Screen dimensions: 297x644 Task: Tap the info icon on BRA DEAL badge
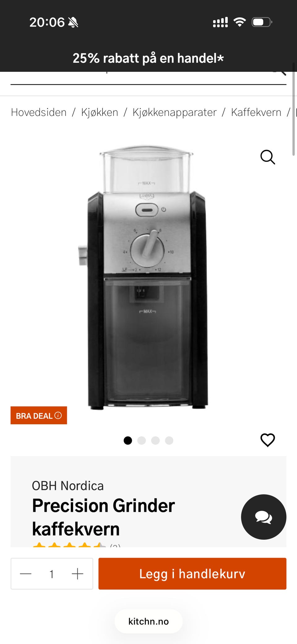pyautogui.click(x=58, y=415)
